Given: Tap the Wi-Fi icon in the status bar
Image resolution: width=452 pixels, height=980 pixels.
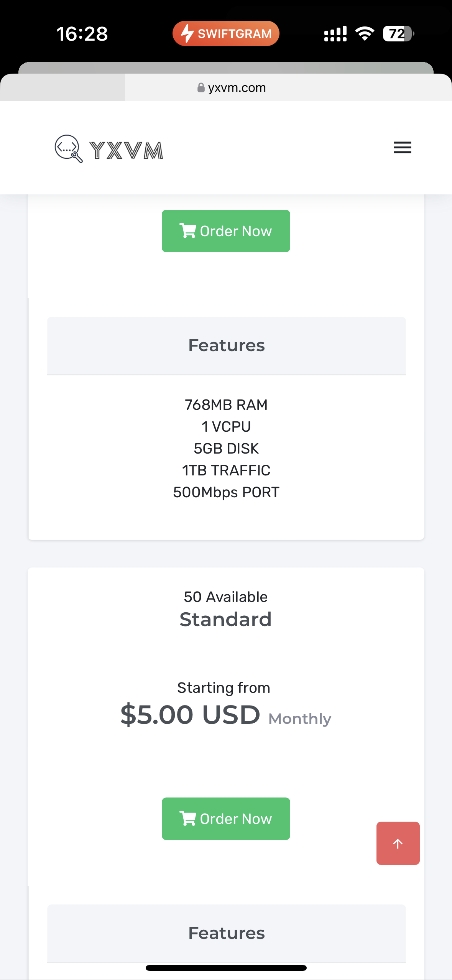Looking at the screenshot, I should click(x=365, y=34).
